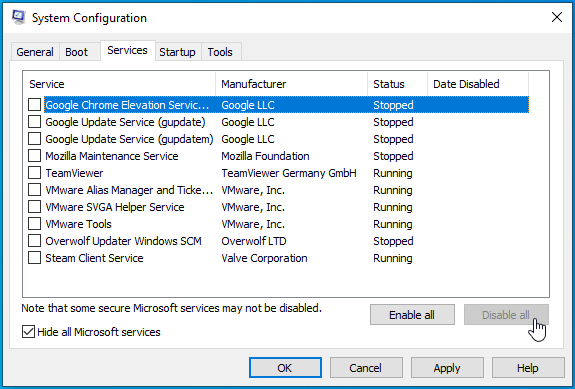Click the Enable all button

[x=412, y=315]
